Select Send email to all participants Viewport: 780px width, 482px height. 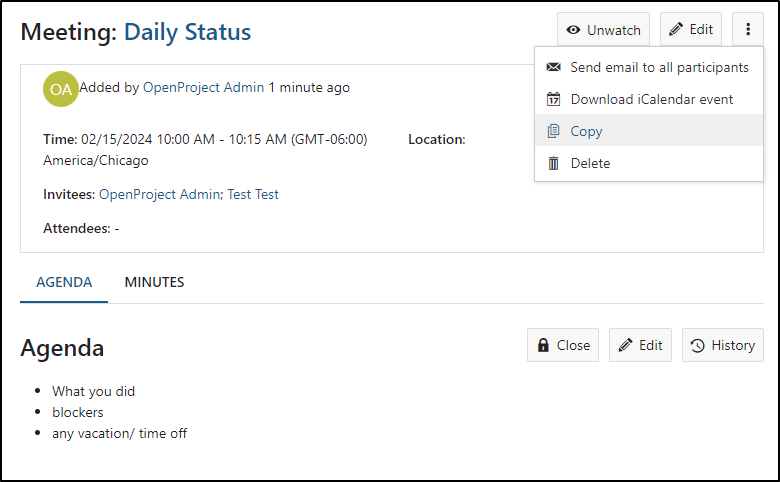tap(649, 67)
